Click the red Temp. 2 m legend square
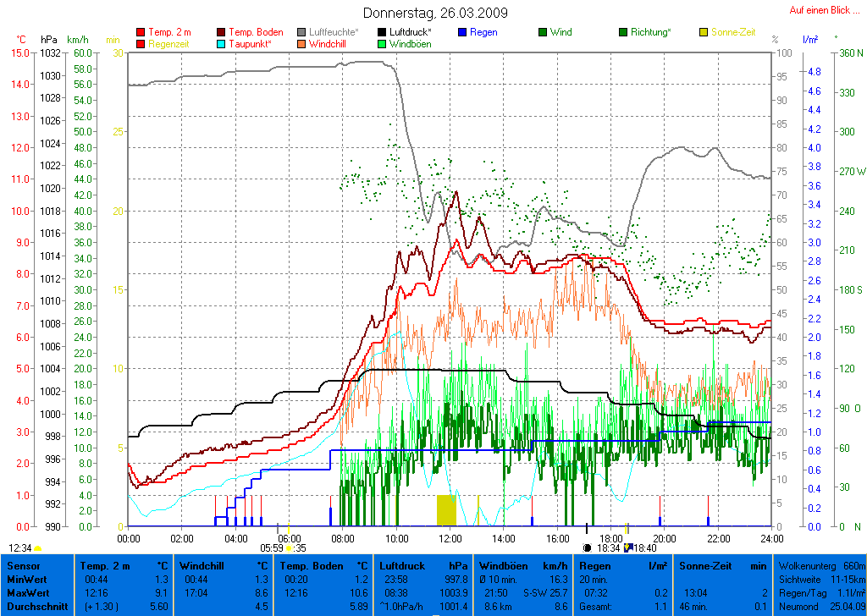Image resolution: width=867 pixels, height=616 pixels. 141,32
